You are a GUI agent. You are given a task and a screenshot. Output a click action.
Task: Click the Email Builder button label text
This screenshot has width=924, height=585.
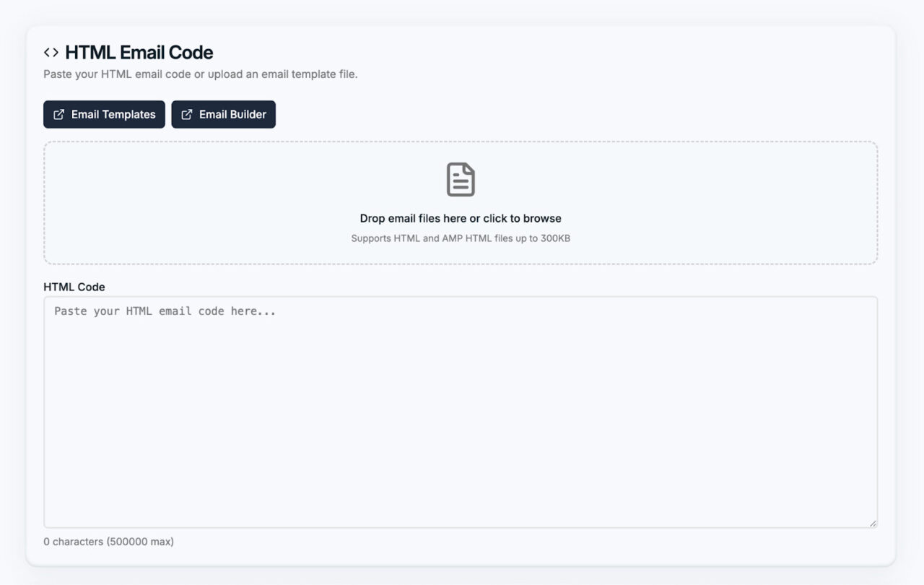(232, 114)
